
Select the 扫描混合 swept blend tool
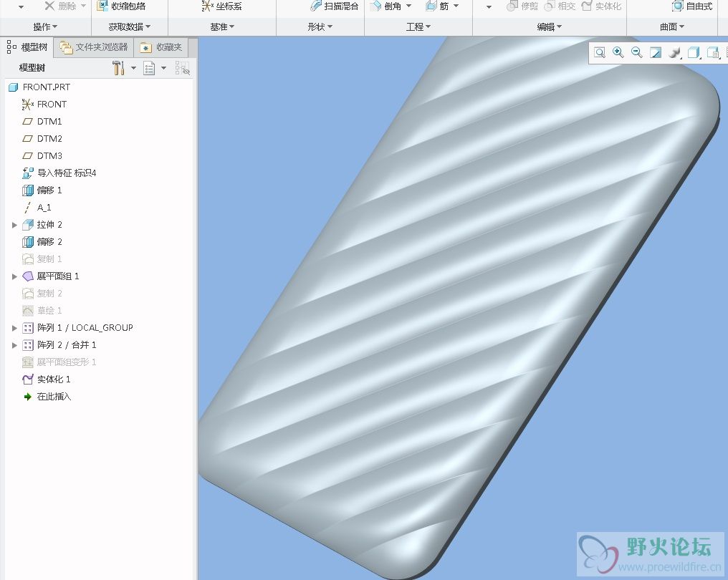point(335,6)
